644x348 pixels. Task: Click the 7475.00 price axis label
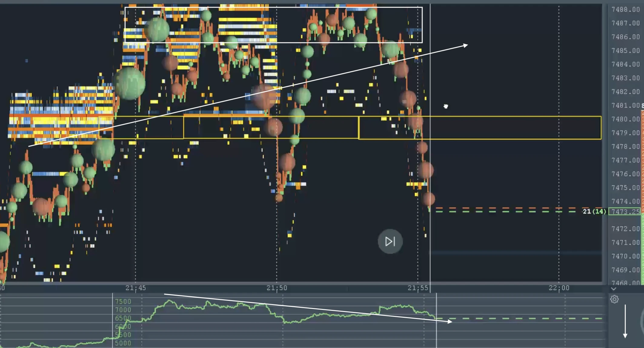tap(626, 188)
